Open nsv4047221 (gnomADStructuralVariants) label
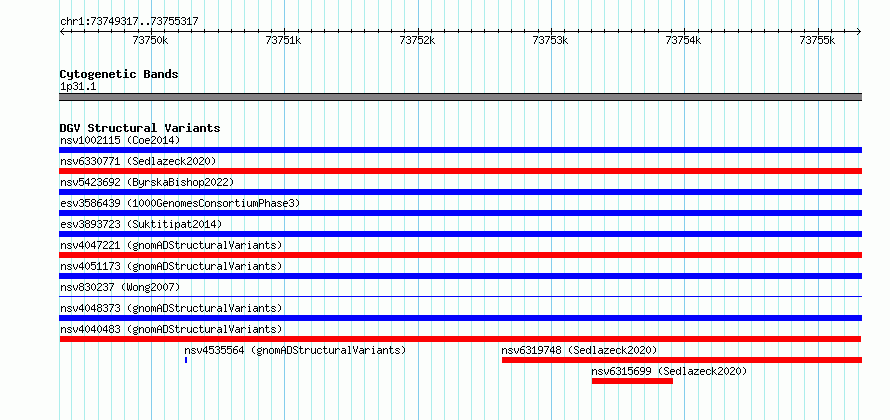890x420 pixels. pyautogui.click(x=171, y=245)
